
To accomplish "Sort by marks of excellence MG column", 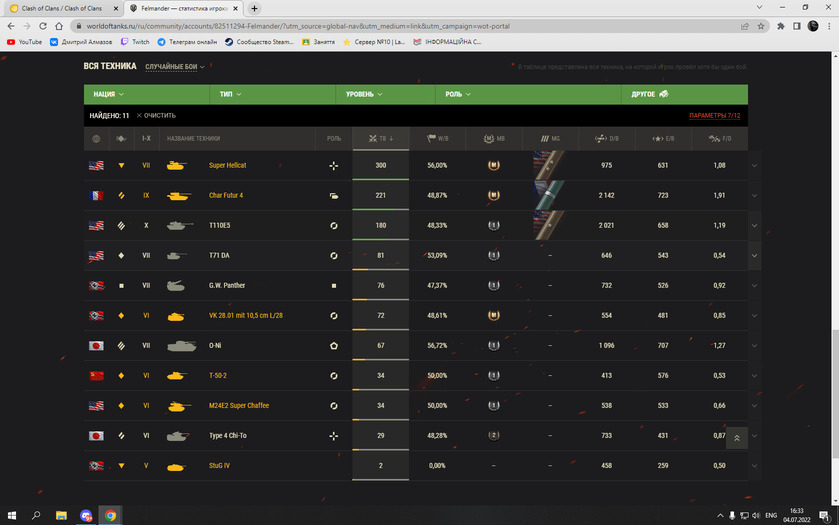I will (x=550, y=139).
